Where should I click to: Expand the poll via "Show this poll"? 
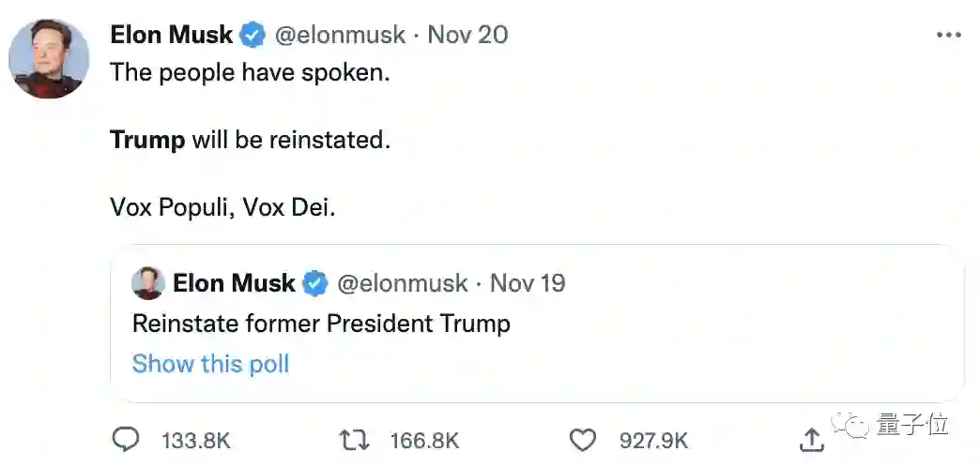pos(210,364)
